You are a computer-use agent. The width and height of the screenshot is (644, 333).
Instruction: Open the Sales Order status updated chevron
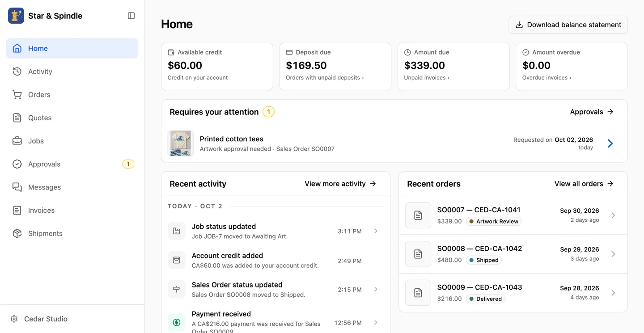376,289
